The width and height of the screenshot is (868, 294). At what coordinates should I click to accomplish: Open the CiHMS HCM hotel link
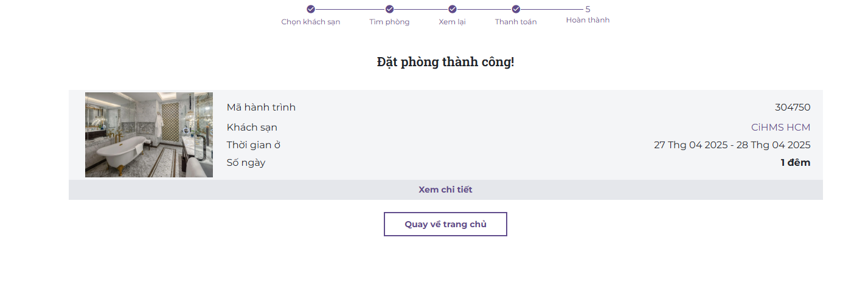pyautogui.click(x=780, y=128)
